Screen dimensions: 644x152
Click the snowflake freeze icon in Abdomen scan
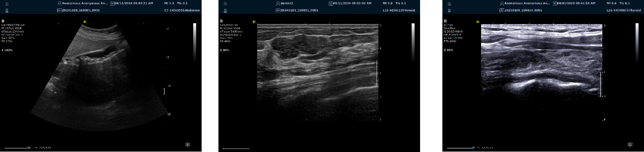188,144
